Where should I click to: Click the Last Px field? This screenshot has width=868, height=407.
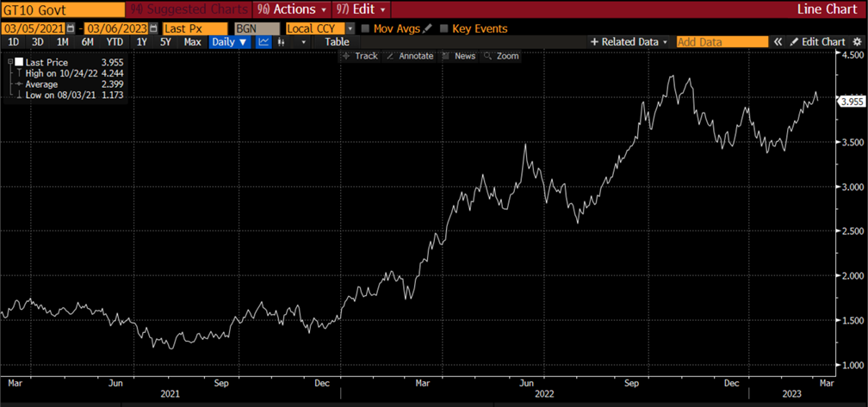pos(195,28)
